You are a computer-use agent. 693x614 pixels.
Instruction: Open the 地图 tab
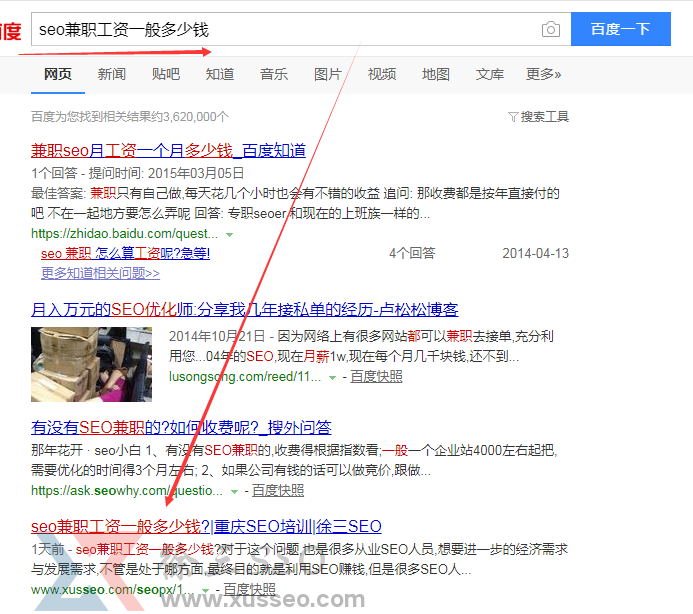pyautogui.click(x=436, y=74)
